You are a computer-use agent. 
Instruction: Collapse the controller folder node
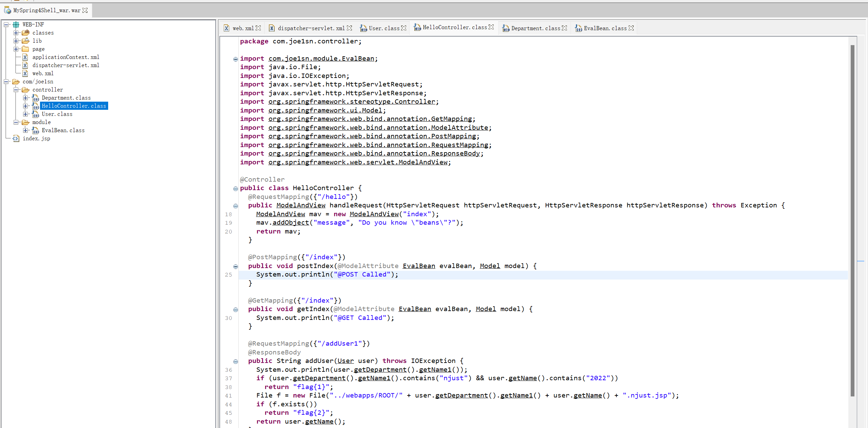[x=16, y=89]
